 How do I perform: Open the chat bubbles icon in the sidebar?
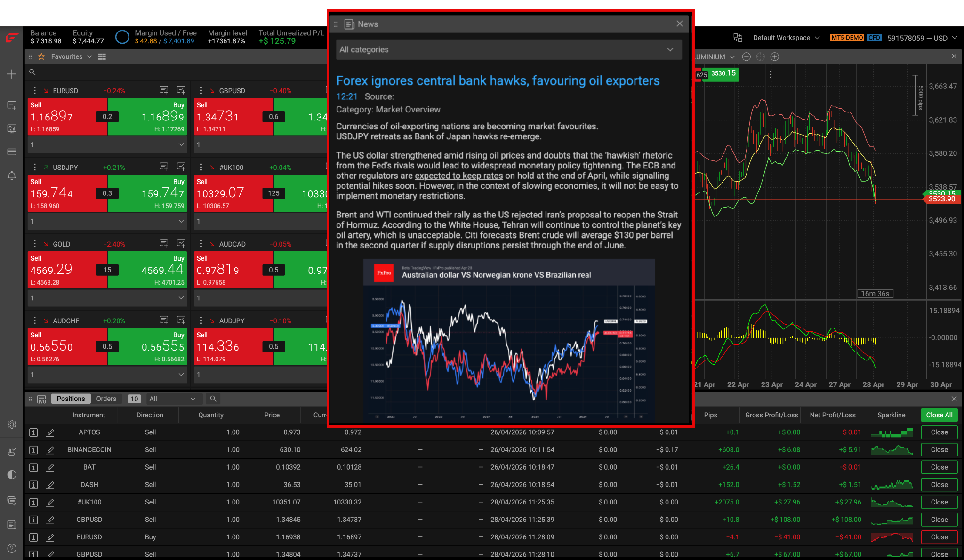[12, 501]
